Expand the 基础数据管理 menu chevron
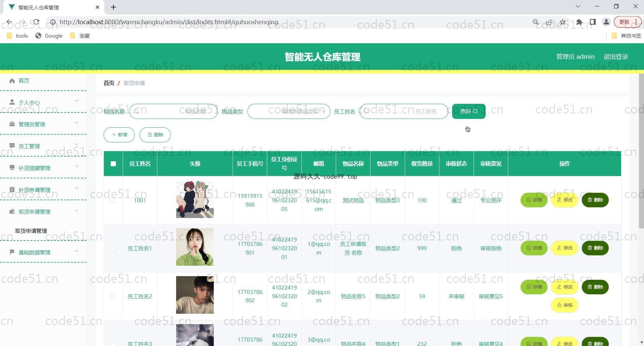This screenshot has height=346, width=644. coord(77,251)
